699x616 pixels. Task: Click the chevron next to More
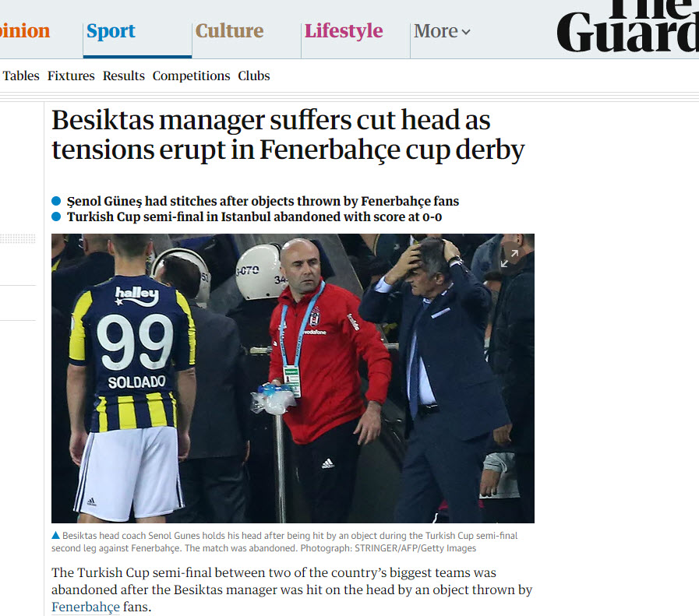tap(466, 32)
